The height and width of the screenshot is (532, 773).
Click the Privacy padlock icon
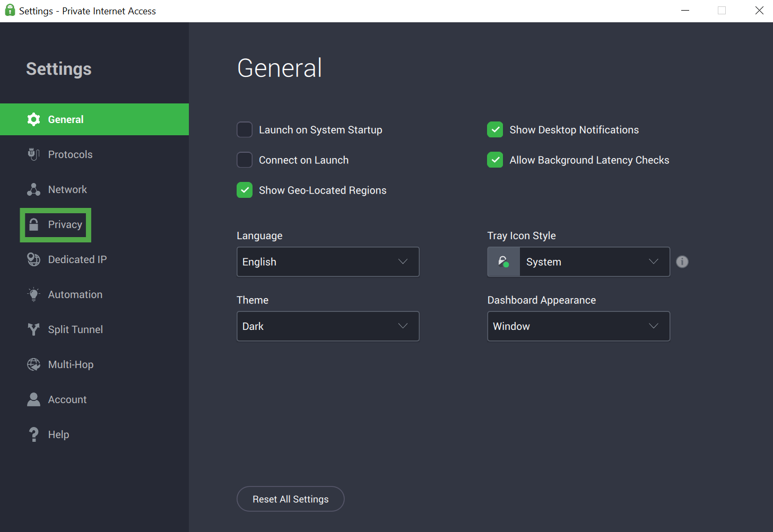33,224
